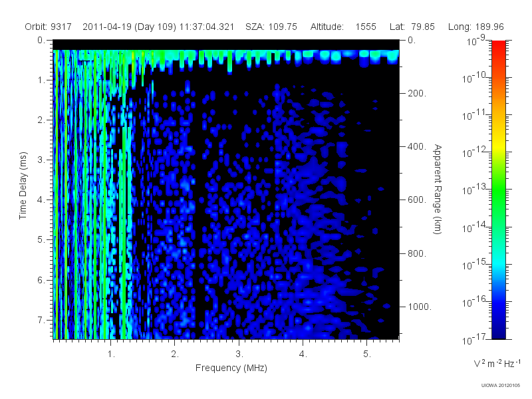Screen dimensions: 532x399
Task: Click the 'Lat: 79.85' text
Action: click(x=412, y=27)
